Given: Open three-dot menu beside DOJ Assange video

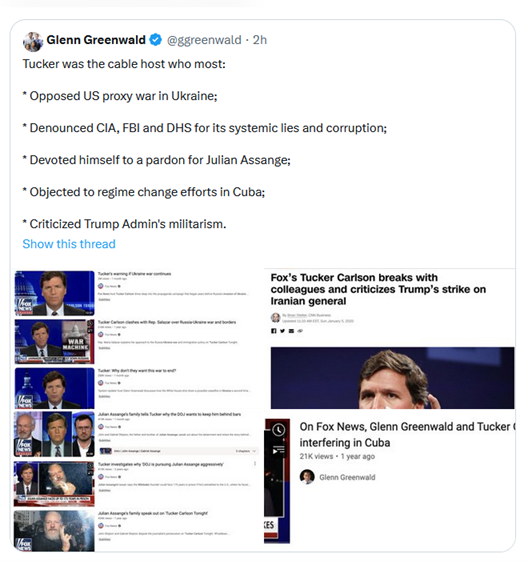Looking at the screenshot, I should [255, 464].
